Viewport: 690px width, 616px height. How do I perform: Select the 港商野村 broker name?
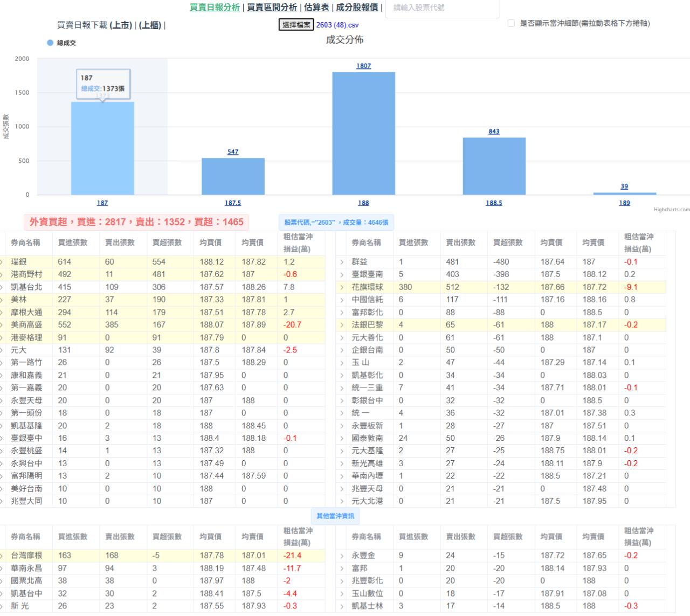point(26,274)
